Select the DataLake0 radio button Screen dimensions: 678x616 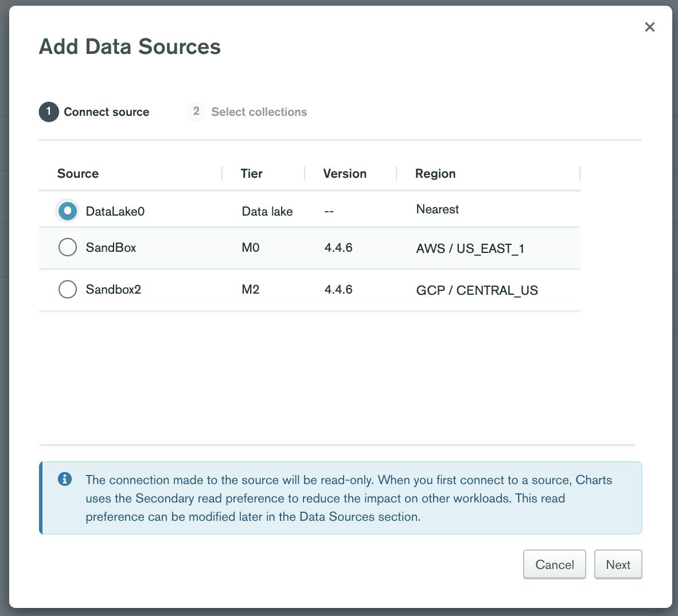68,211
